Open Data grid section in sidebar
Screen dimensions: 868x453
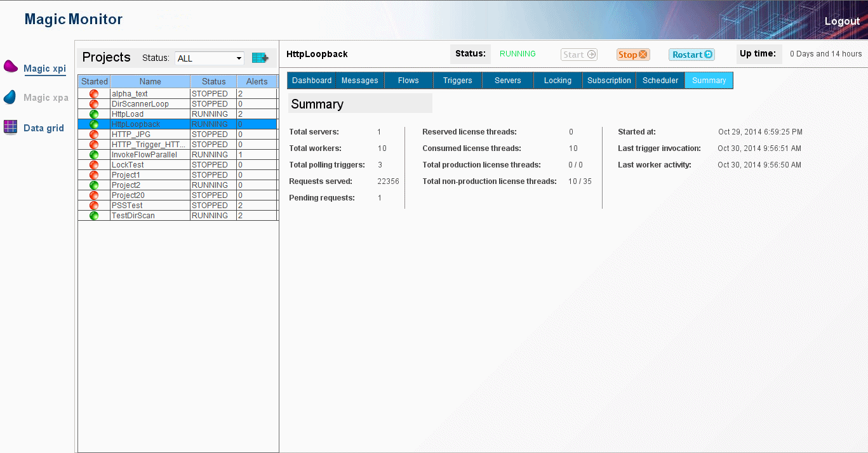[43, 128]
